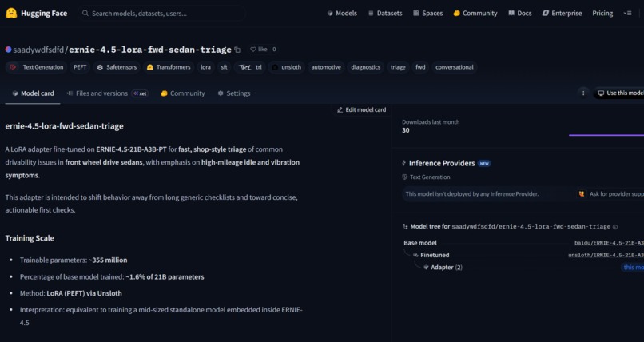The image size is (644, 342).
Task: Select the PEFT tag
Action: click(80, 67)
